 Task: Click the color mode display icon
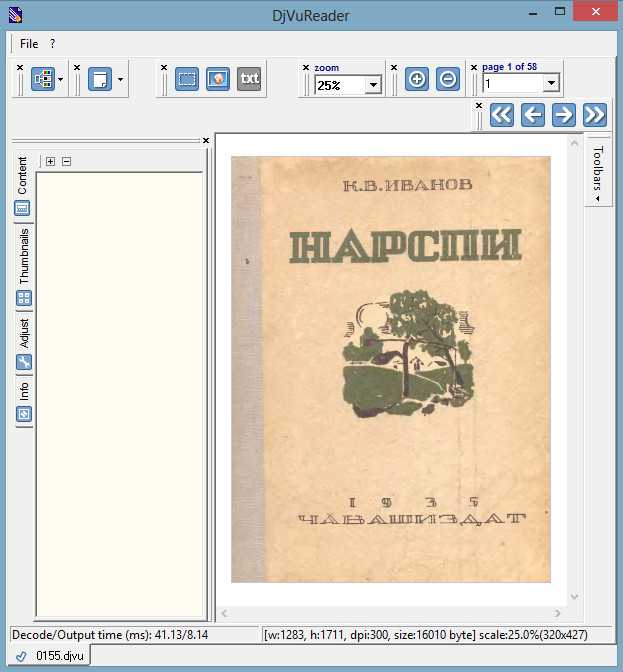tap(43, 79)
